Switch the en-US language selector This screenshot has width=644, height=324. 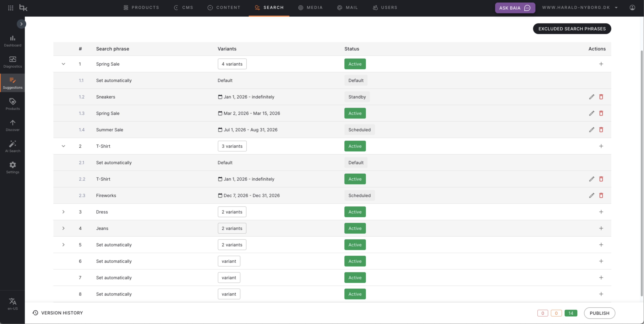coord(12,304)
